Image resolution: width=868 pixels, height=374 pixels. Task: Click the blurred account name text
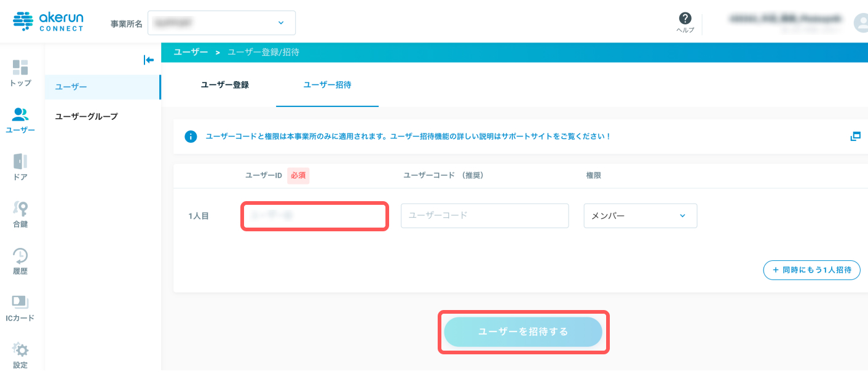pyautogui.click(x=786, y=20)
